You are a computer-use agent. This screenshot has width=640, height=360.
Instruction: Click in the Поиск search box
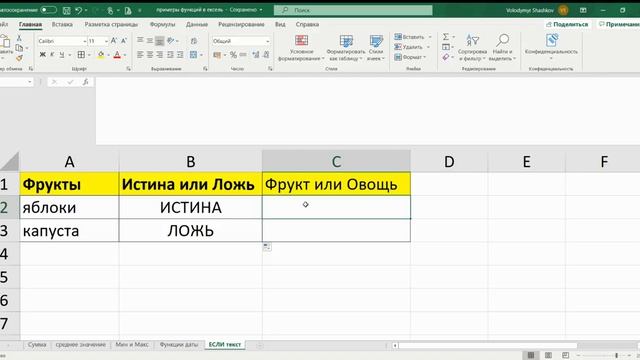pos(353,10)
